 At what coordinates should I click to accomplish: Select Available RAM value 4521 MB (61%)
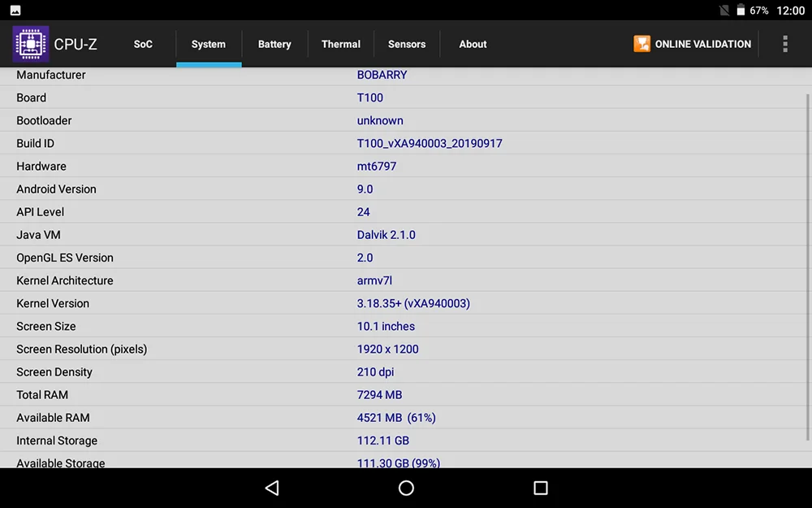tap(396, 417)
